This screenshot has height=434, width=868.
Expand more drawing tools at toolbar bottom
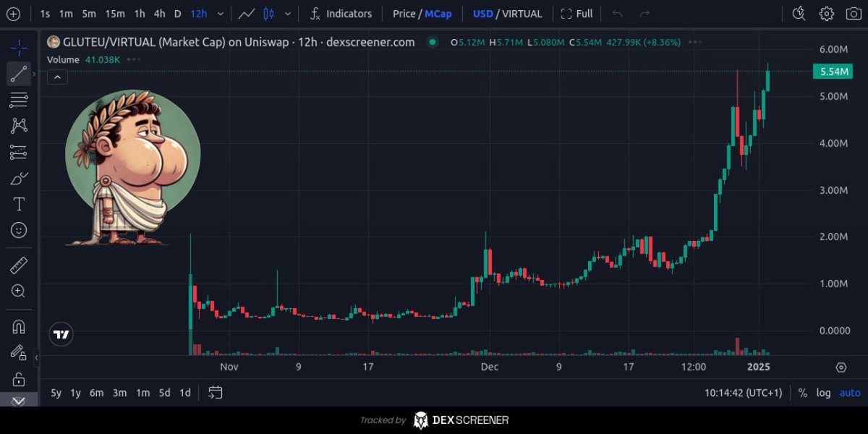point(19,401)
